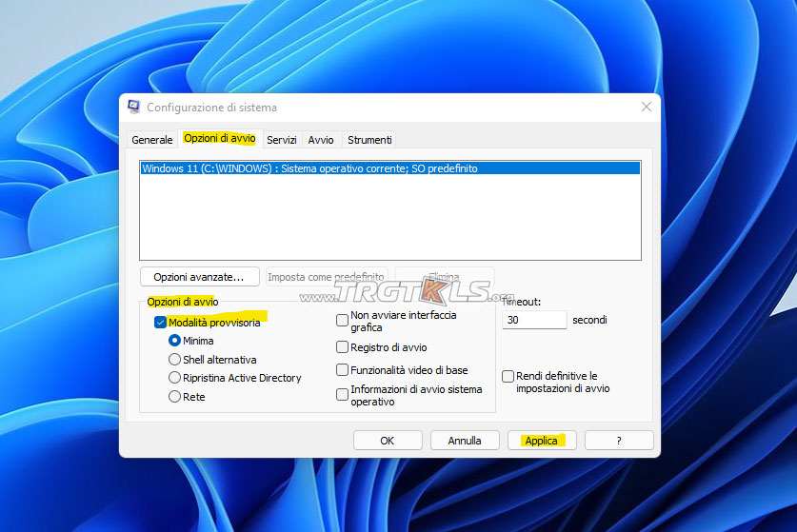Select Ripristina Active Directory option
797x532 pixels.
tap(174, 378)
